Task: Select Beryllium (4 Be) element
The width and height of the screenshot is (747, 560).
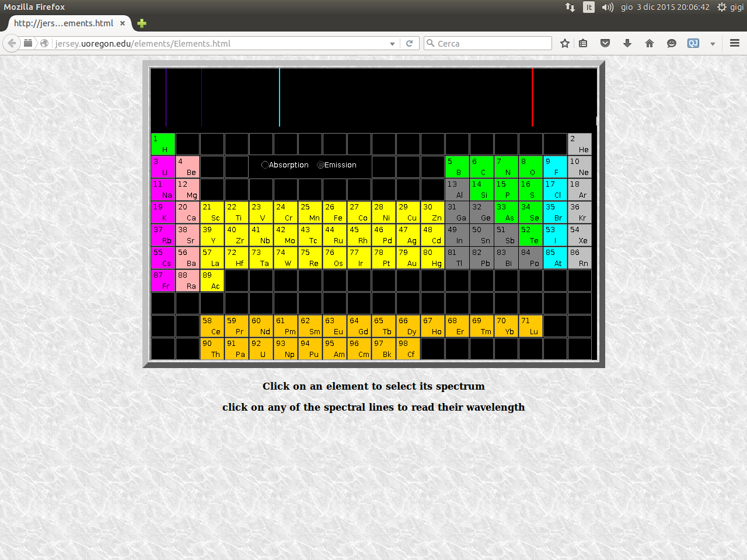Action: point(188,167)
